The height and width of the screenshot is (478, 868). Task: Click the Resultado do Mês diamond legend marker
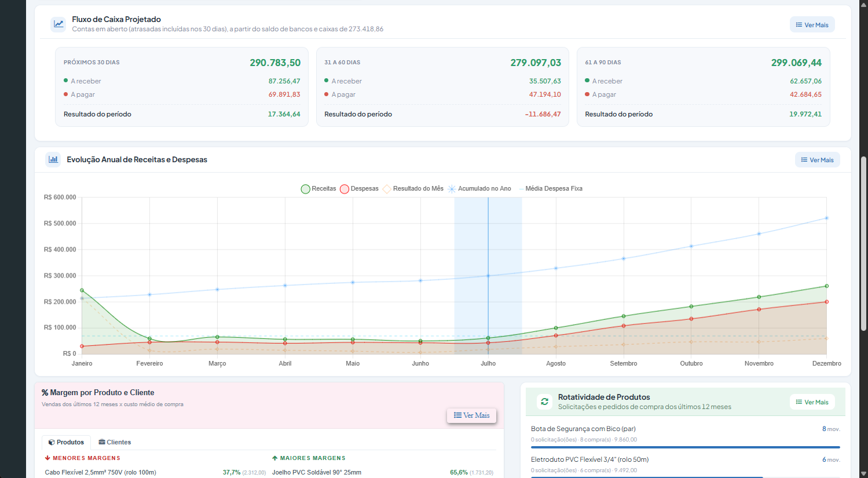387,189
